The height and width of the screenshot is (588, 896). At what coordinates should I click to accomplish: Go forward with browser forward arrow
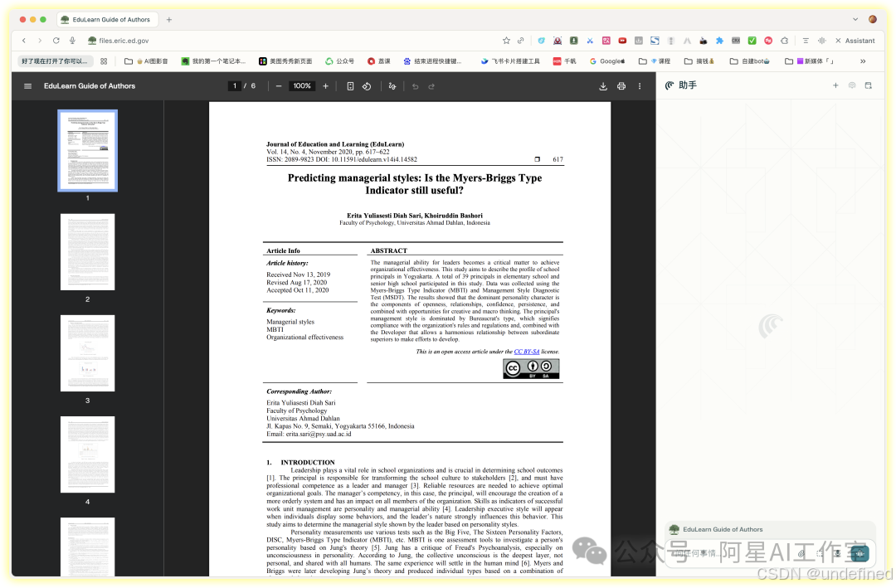[40, 41]
